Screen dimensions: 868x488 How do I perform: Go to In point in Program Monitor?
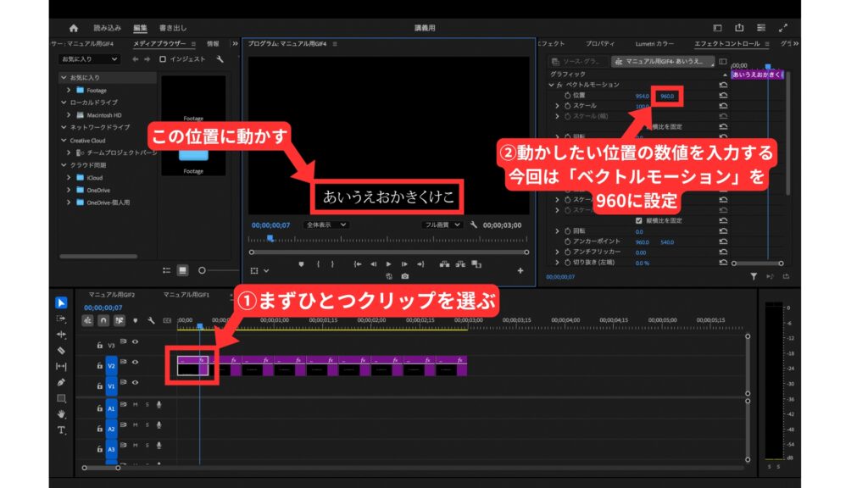click(x=358, y=264)
